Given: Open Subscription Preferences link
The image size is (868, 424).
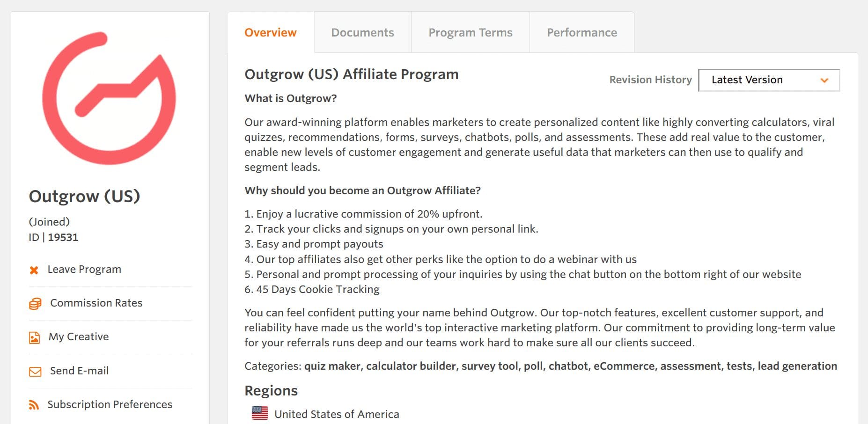Looking at the screenshot, I should 110,404.
